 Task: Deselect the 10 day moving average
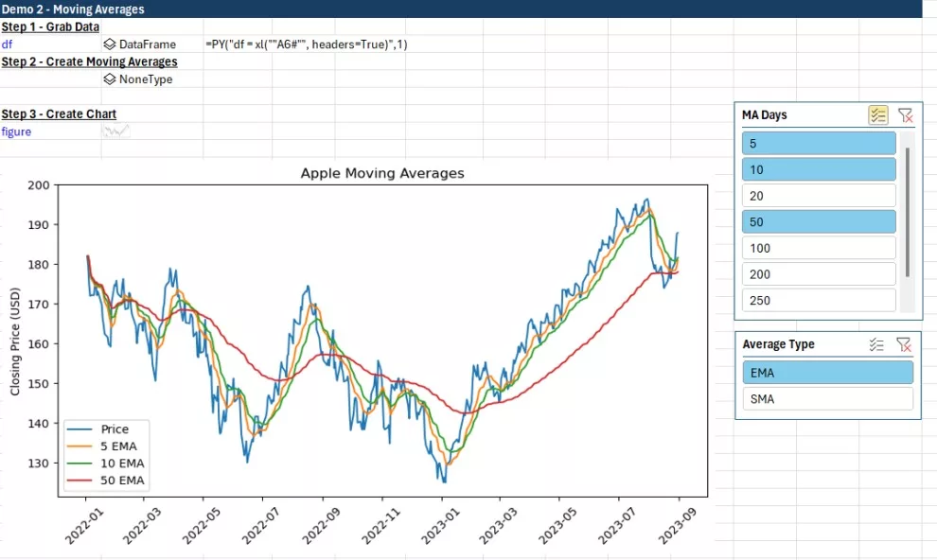[819, 169]
